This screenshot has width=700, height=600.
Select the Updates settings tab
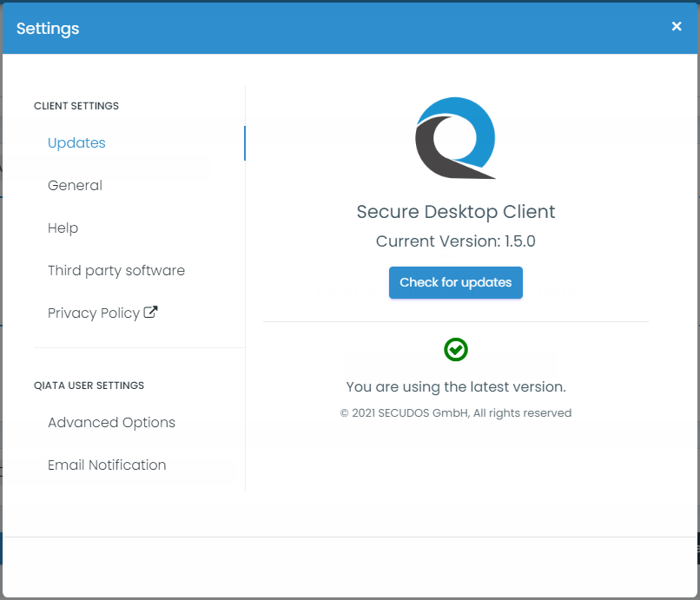click(76, 143)
